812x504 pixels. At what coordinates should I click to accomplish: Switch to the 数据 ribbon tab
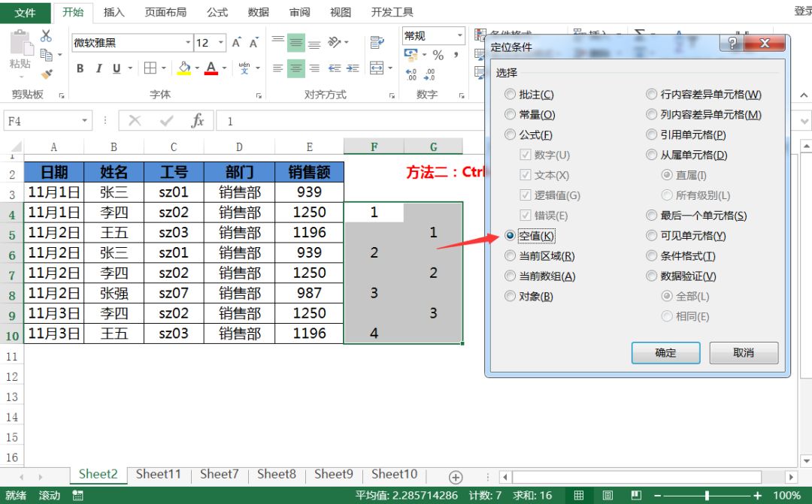point(258,12)
